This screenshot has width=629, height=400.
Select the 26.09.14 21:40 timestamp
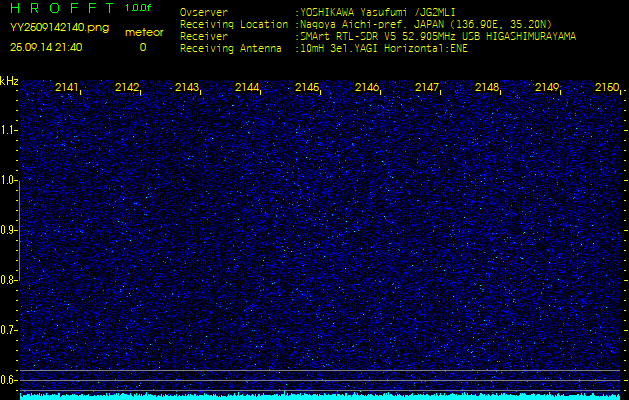[x=46, y=46]
